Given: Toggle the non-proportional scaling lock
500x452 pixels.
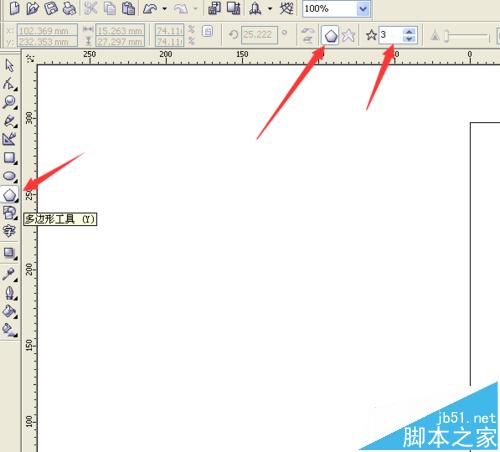Looking at the screenshot, I should click(x=208, y=32).
